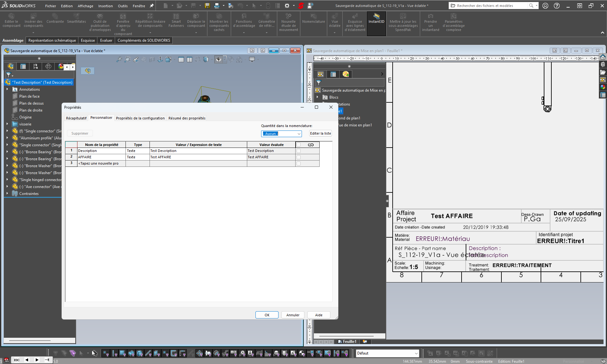This screenshot has height=364, width=607.
Task: Expand the Contraintes node in the tree
Action: tap(7, 194)
